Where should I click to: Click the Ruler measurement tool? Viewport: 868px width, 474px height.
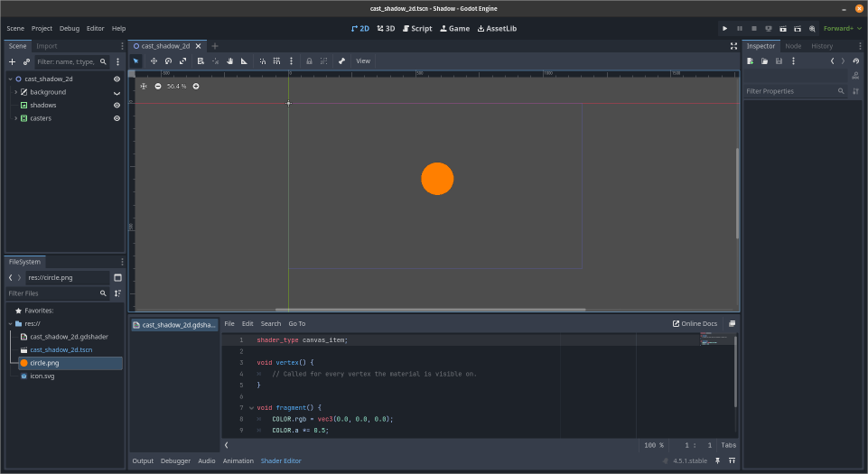244,61
